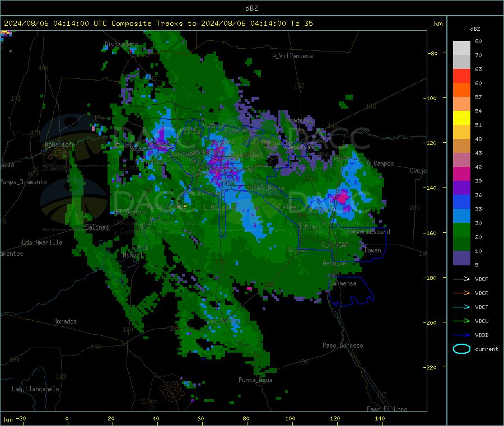Image resolution: width=504 pixels, height=426 pixels.
Task: Click the Guadales map label
Action: click(x=299, y=120)
